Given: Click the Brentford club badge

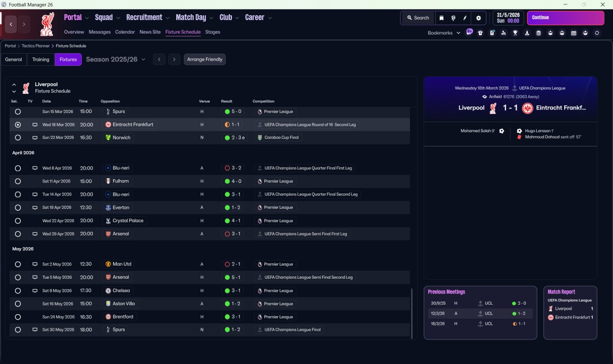Looking at the screenshot, I should 108,317.
